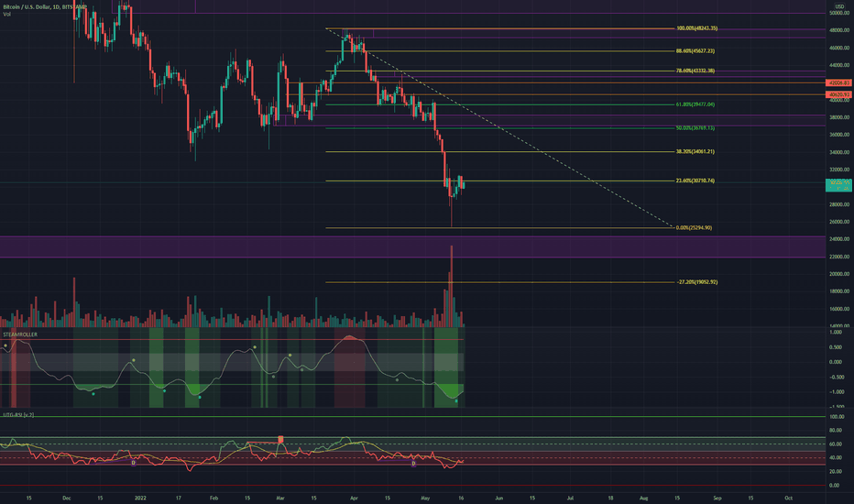854x504 pixels.
Task: Click the 16000.00 price axis label
Action: point(839,309)
